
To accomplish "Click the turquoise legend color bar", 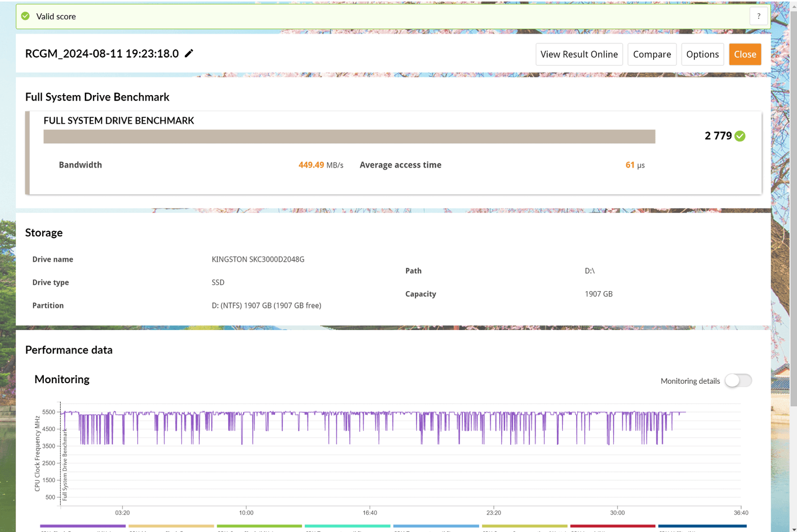I will tap(348, 526).
